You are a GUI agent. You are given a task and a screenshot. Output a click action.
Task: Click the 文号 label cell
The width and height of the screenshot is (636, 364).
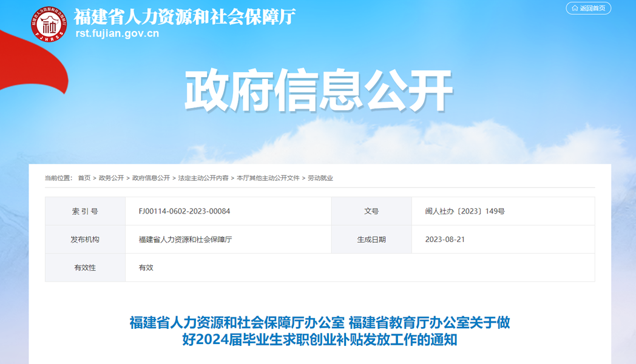tap(371, 211)
